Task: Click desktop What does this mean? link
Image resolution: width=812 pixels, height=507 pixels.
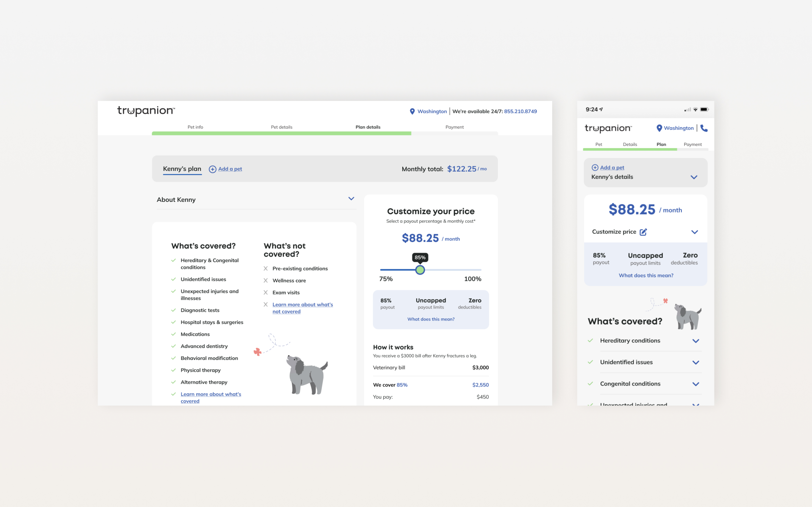Action: coord(431,319)
